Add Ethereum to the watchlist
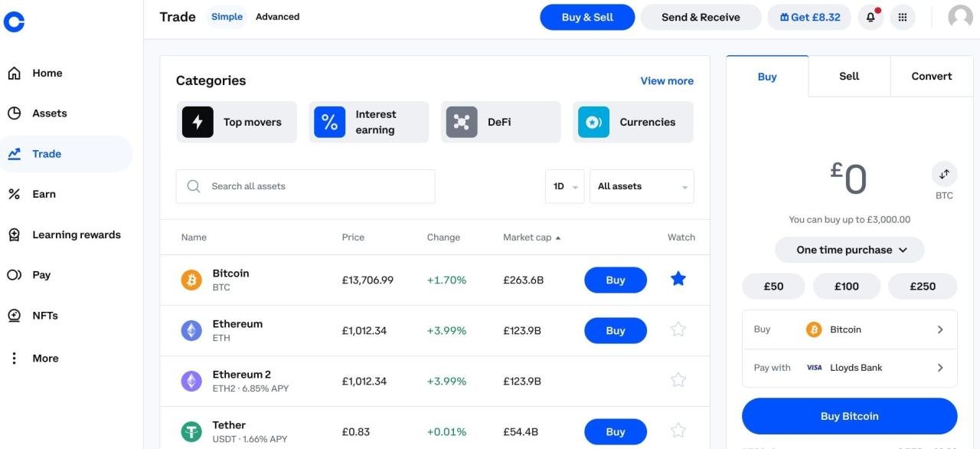 tap(678, 329)
